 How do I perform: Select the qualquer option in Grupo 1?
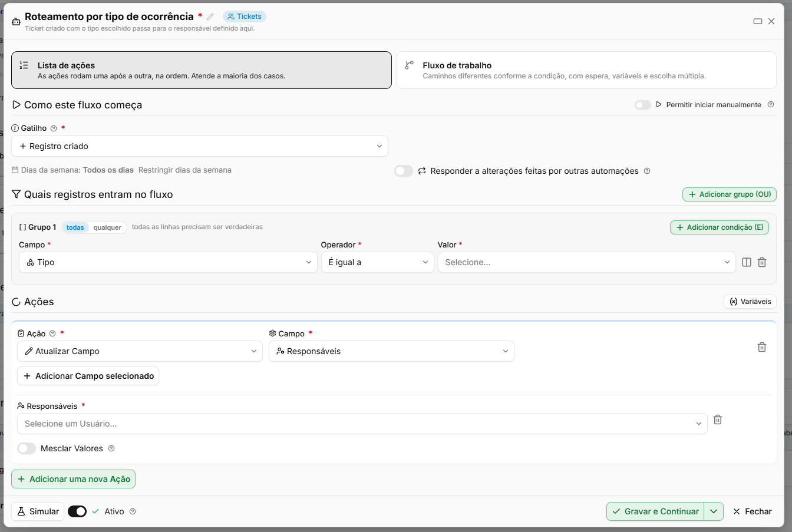click(107, 227)
